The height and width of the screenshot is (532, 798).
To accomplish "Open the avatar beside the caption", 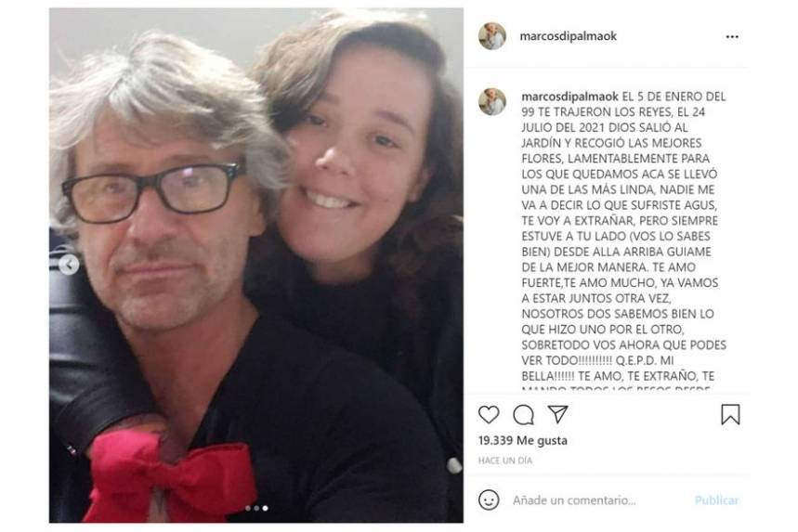I will pyautogui.click(x=492, y=101).
